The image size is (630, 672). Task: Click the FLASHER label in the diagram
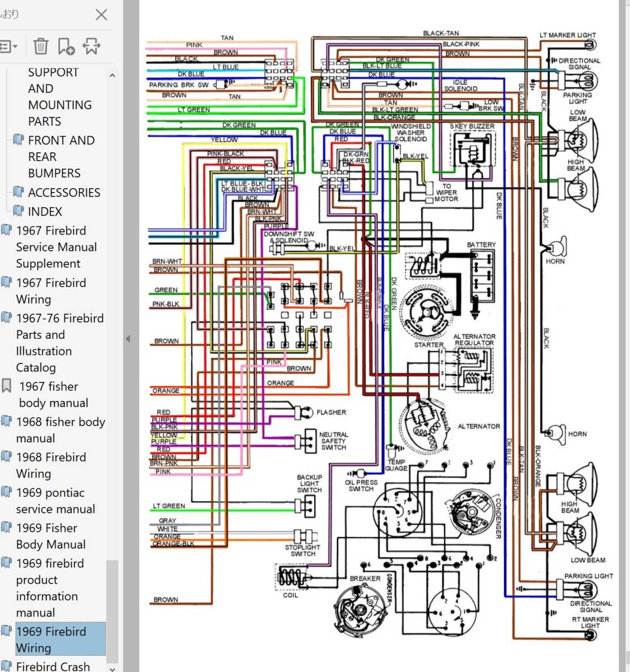pos(332,412)
